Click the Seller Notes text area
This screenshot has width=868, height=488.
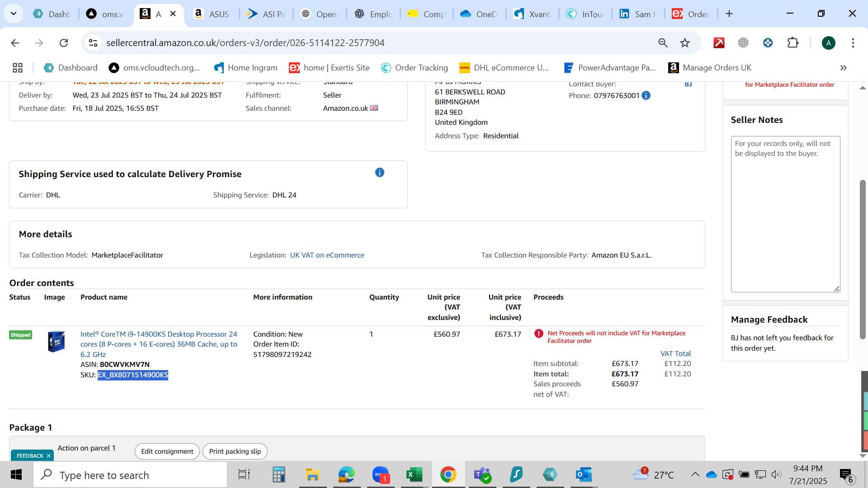click(x=785, y=214)
